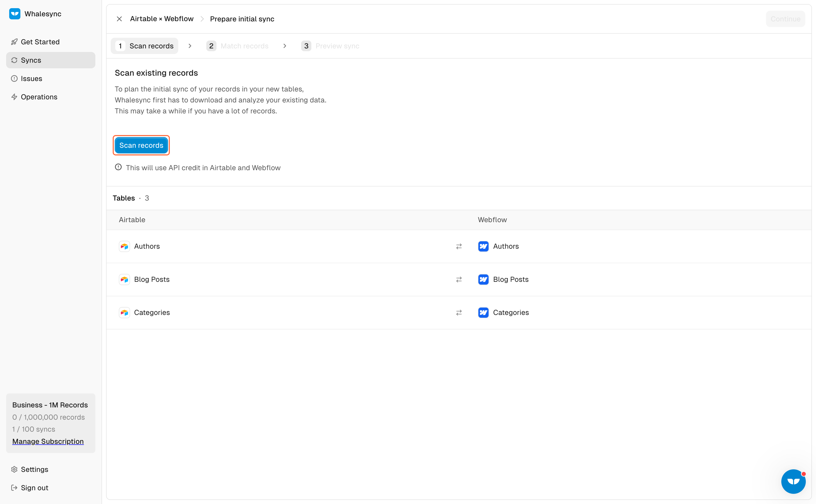The image size is (816, 504).
Task: Open the Get Started page
Action: point(51,42)
